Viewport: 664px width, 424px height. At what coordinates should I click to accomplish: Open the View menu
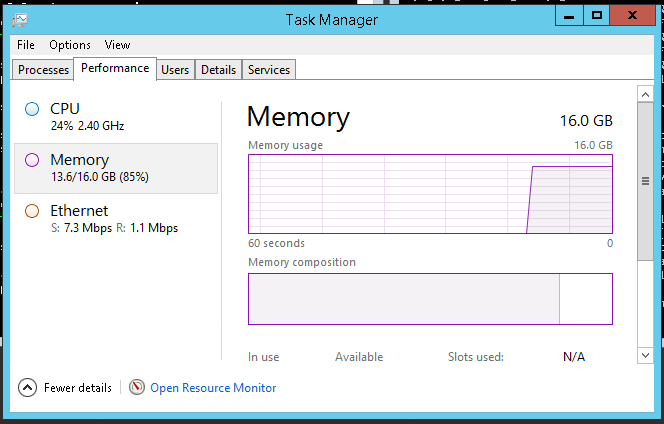point(118,45)
